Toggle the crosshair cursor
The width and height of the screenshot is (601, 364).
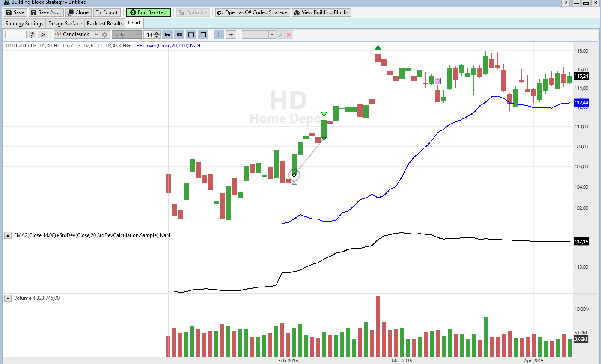pyautogui.click(x=231, y=35)
